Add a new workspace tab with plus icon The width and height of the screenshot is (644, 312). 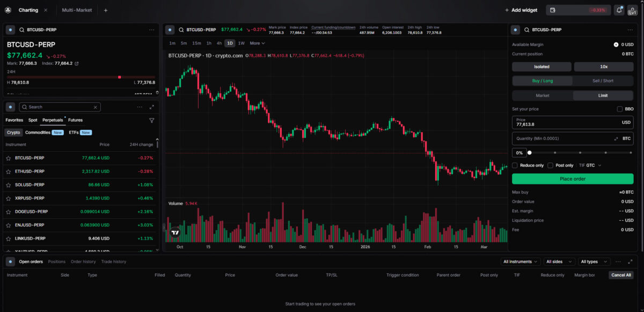coord(105,10)
